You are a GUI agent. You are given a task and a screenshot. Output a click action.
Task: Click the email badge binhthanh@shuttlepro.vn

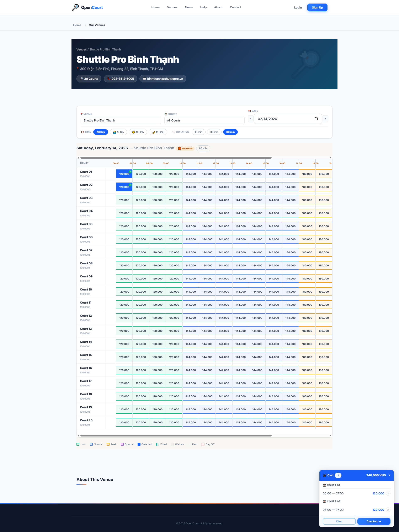click(x=163, y=79)
